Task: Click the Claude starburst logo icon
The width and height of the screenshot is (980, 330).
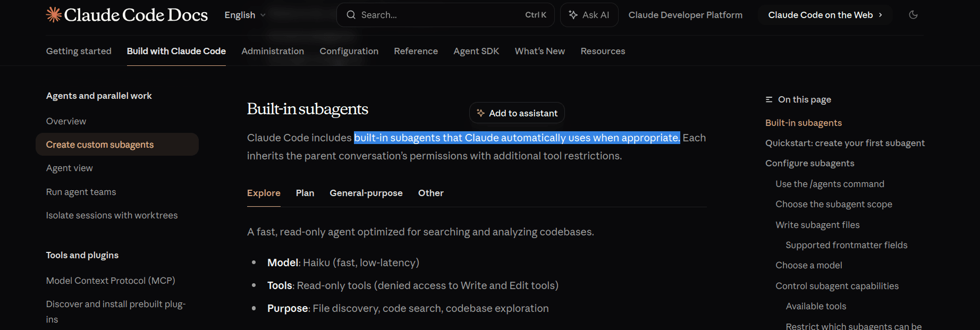Action: [x=54, y=14]
